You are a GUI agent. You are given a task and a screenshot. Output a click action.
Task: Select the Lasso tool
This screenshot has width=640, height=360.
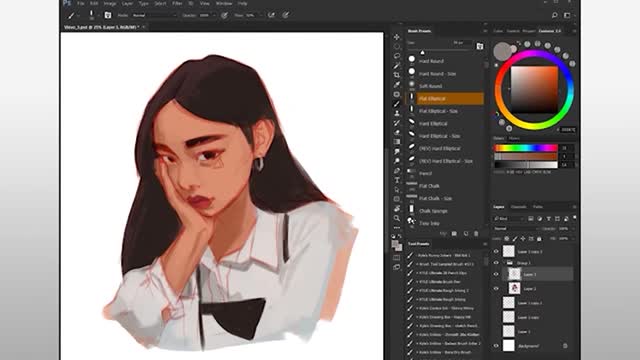(x=397, y=56)
